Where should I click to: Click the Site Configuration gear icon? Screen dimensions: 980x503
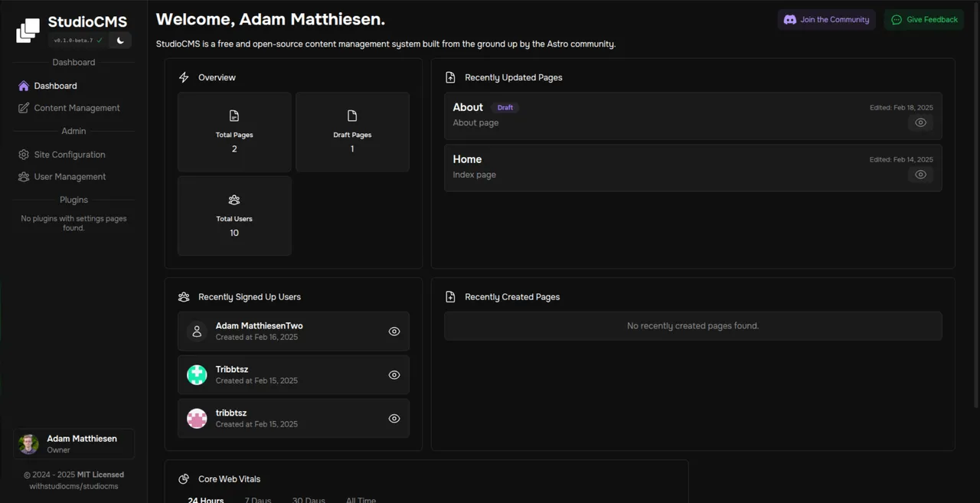[x=23, y=155]
